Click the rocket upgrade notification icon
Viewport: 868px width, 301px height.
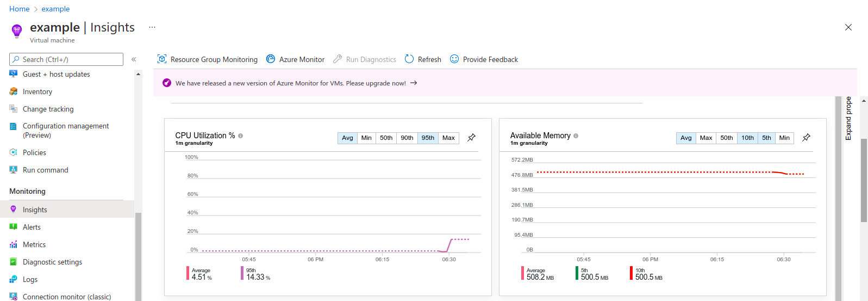click(167, 83)
